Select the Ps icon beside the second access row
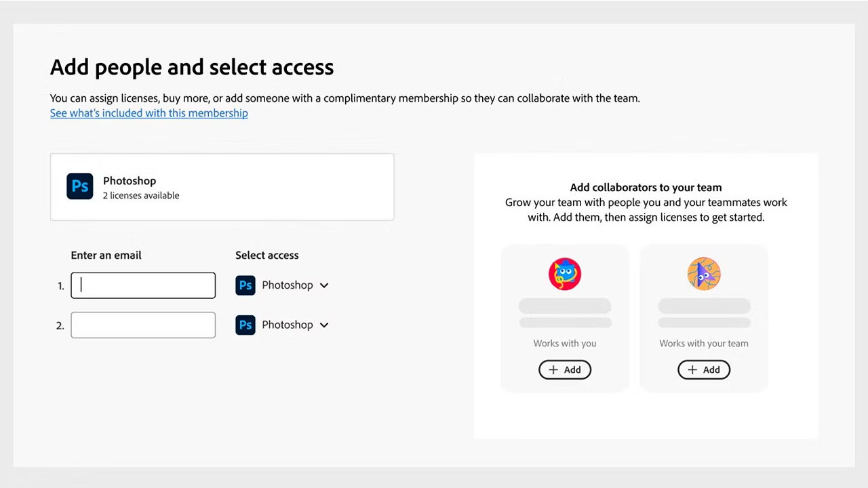Screen dimensions: 868x488 pos(245,325)
